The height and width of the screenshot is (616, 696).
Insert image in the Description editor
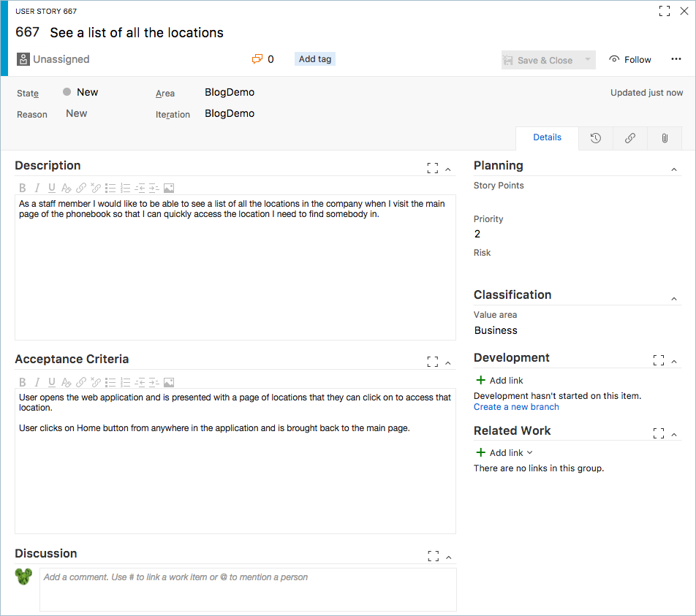pyautogui.click(x=169, y=188)
